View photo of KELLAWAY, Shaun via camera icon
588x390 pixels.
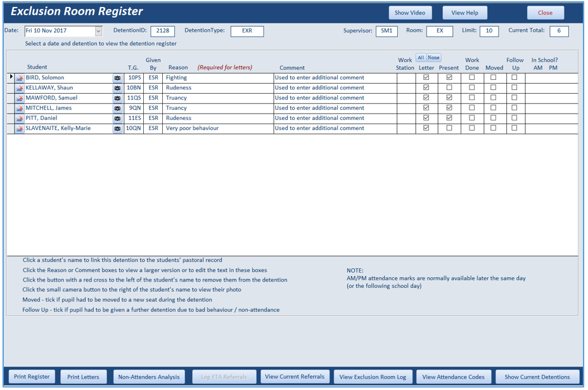tap(117, 88)
